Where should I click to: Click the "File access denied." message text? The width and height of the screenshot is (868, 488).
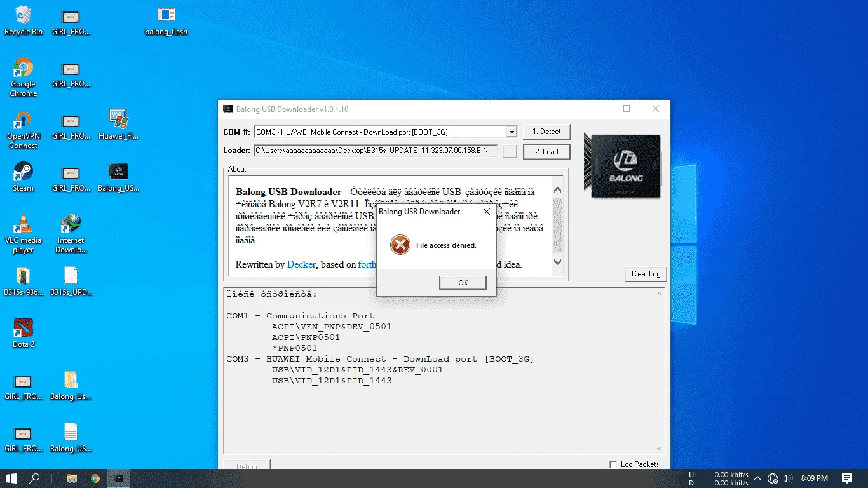(446, 245)
